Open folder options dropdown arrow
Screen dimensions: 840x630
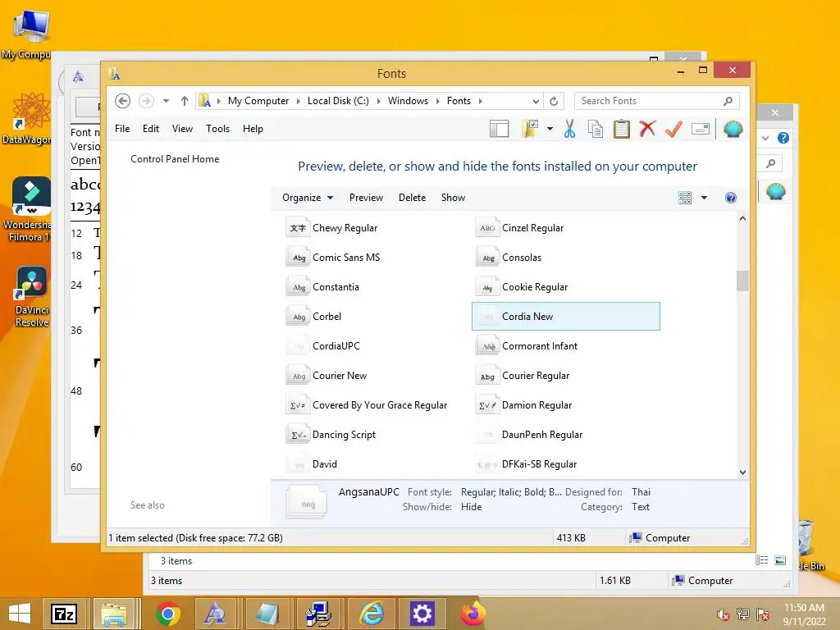click(550, 129)
